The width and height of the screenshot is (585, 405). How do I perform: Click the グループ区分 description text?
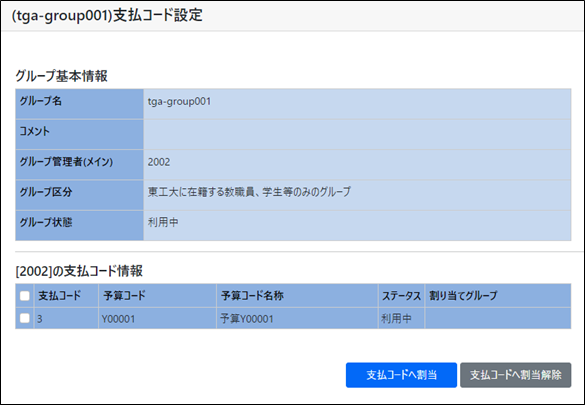pos(249,192)
